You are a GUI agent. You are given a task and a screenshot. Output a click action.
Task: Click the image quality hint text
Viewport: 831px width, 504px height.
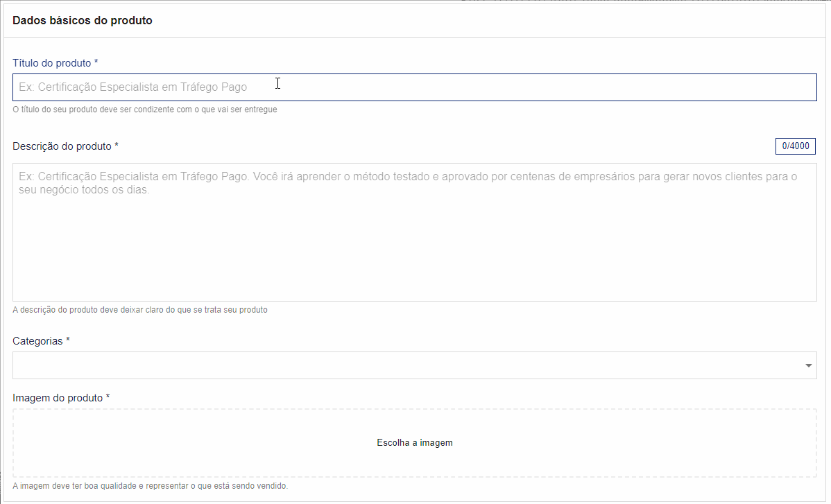coord(150,486)
